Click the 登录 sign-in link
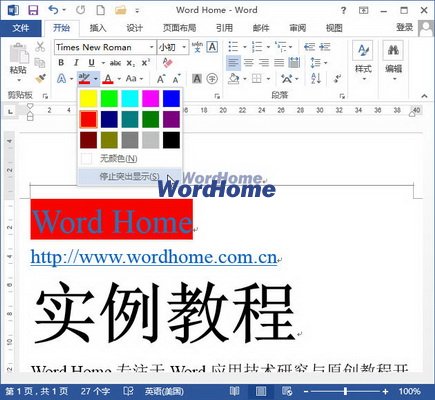The image size is (435, 400). tap(405, 27)
